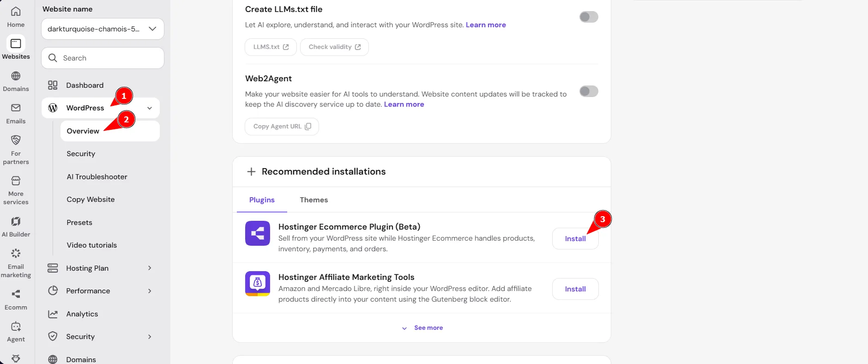This screenshot has width=868, height=364.
Task: Click the For partners shield icon
Action: tap(16, 140)
